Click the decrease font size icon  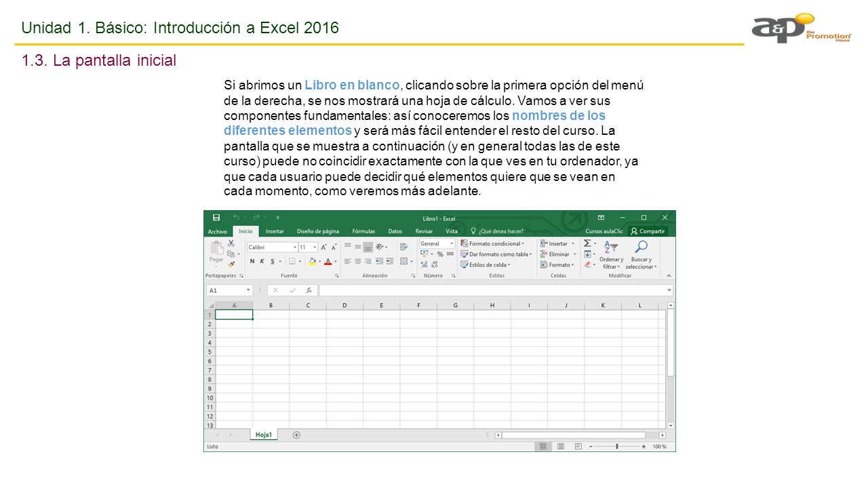point(334,247)
